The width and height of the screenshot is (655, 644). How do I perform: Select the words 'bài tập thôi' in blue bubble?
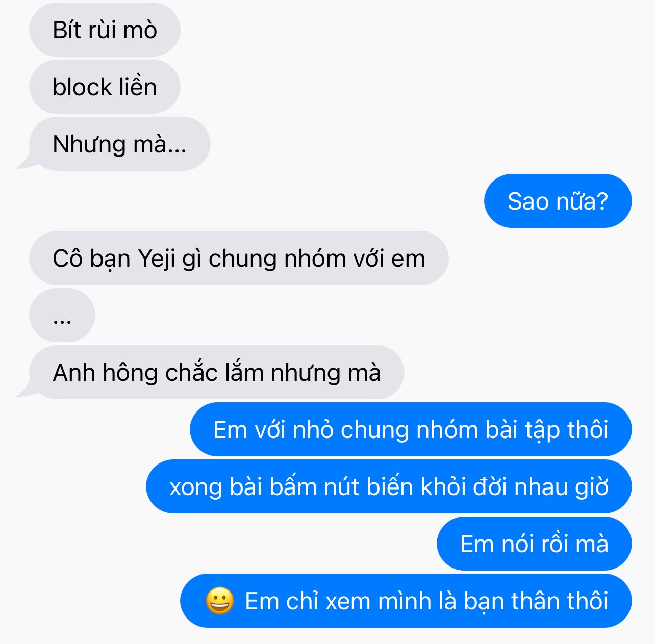[x=546, y=430]
